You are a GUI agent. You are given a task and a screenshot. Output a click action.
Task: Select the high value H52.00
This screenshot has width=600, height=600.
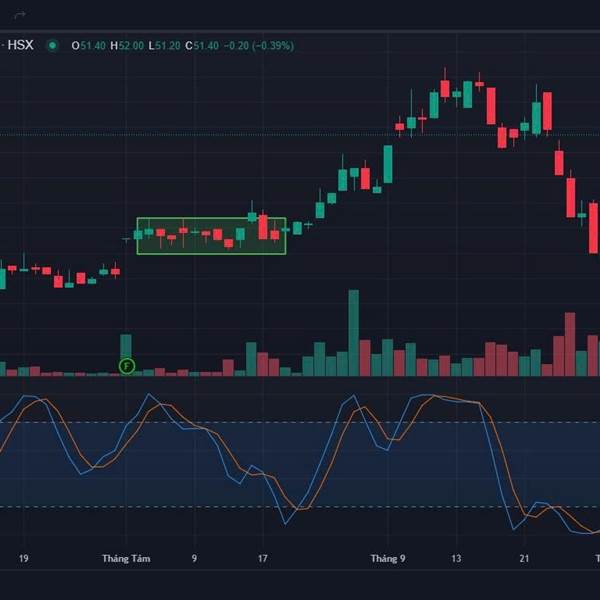click(127, 46)
